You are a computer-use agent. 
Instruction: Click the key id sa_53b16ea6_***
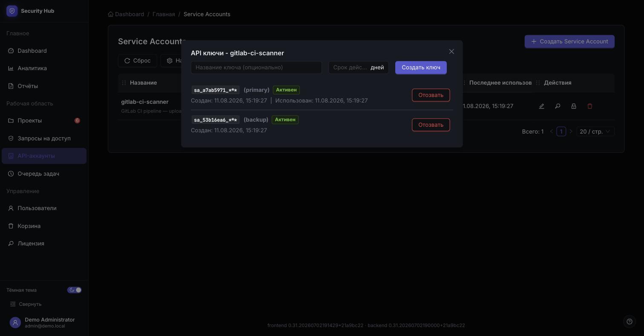(216, 120)
